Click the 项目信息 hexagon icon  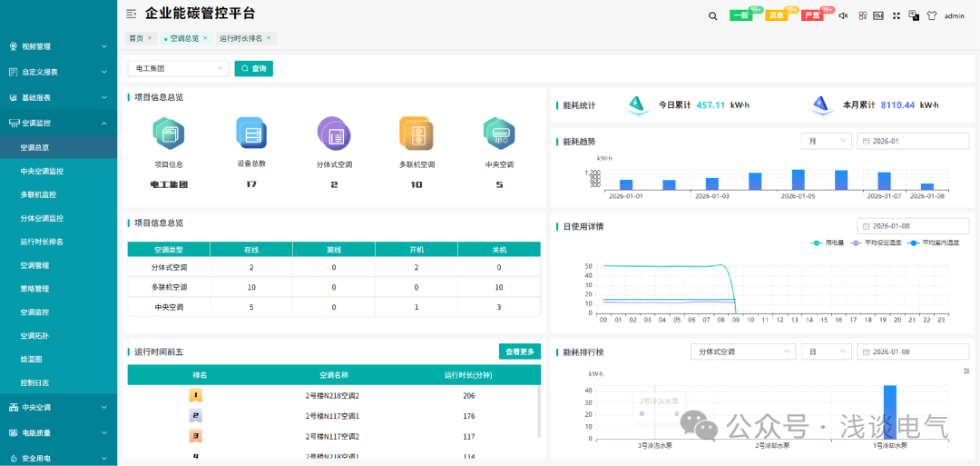[x=169, y=134]
